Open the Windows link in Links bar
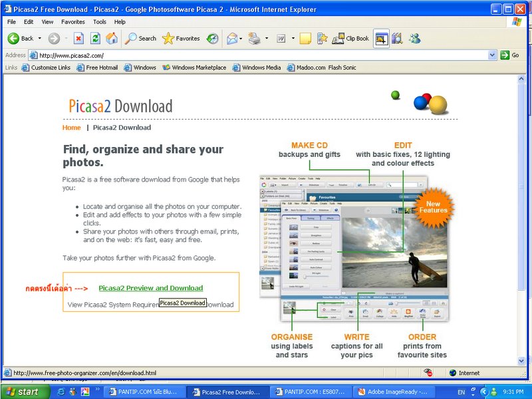532x399 pixels. pos(140,68)
